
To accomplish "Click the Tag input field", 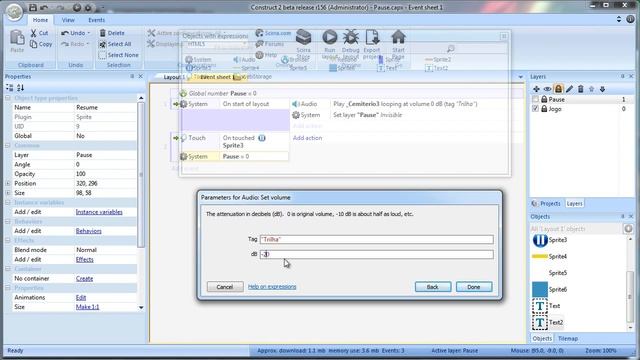I will pyautogui.click(x=376, y=240).
